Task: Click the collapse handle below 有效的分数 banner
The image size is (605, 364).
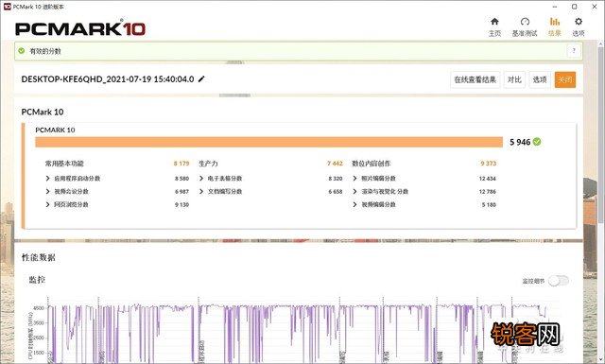Action: point(234,62)
